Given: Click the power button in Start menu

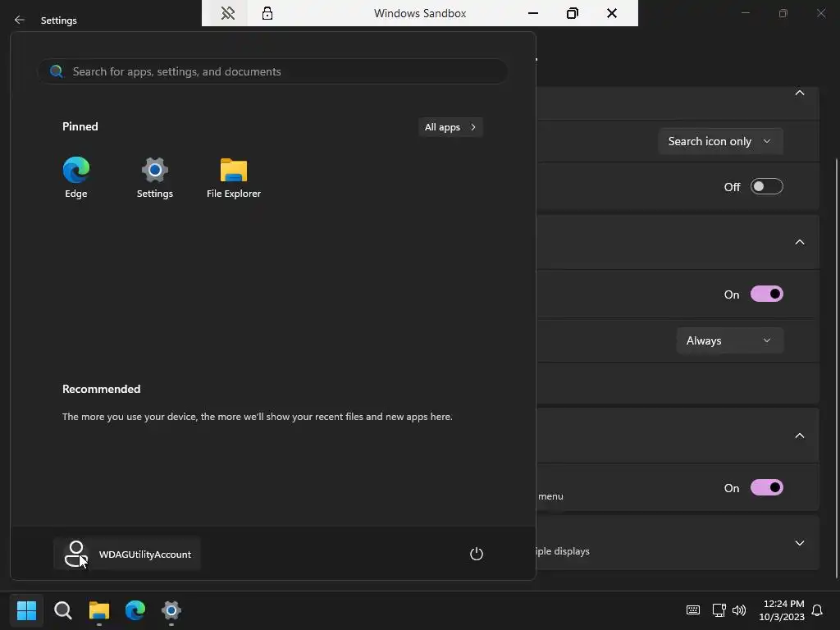Looking at the screenshot, I should 477,554.
